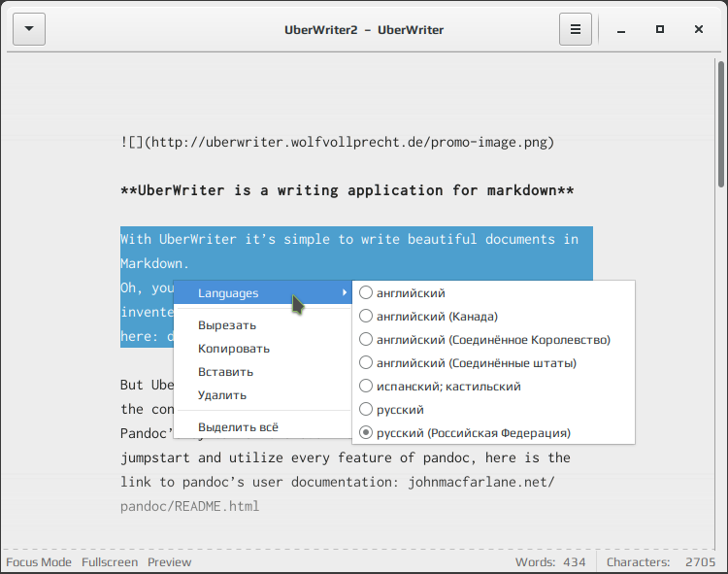Open the Languages submenu entry
The image size is (728, 574).
(263, 293)
